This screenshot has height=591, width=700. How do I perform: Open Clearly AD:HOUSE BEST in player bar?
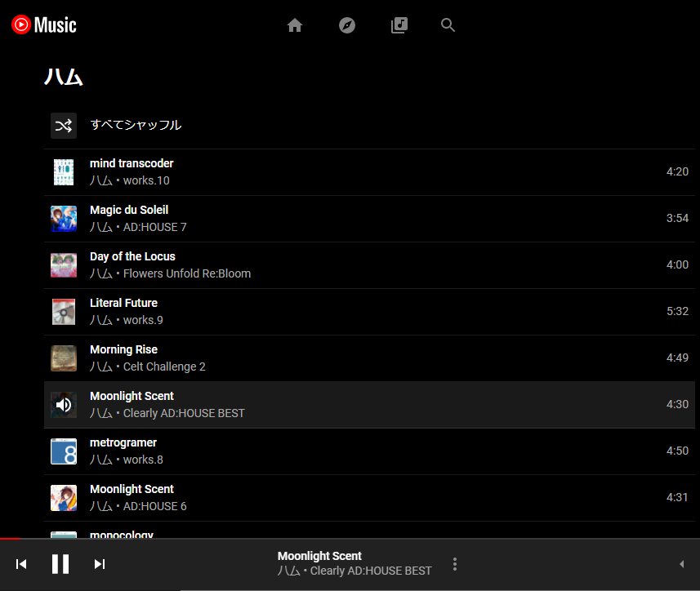click(371, 571)
